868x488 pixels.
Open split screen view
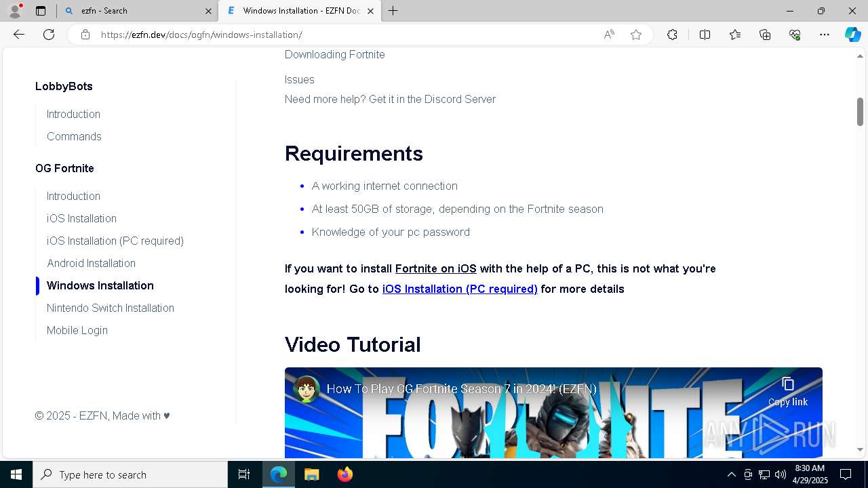(705, 35)
